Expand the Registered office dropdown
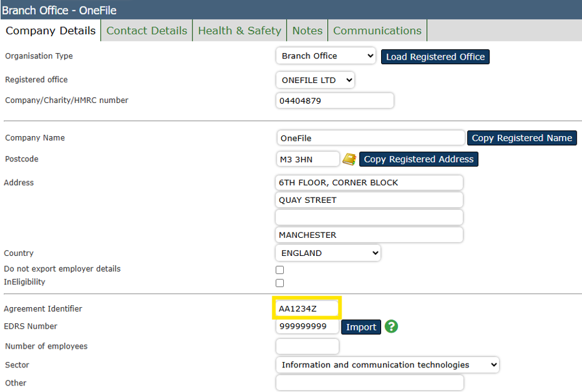582x392 pixels. coord(315,80)
